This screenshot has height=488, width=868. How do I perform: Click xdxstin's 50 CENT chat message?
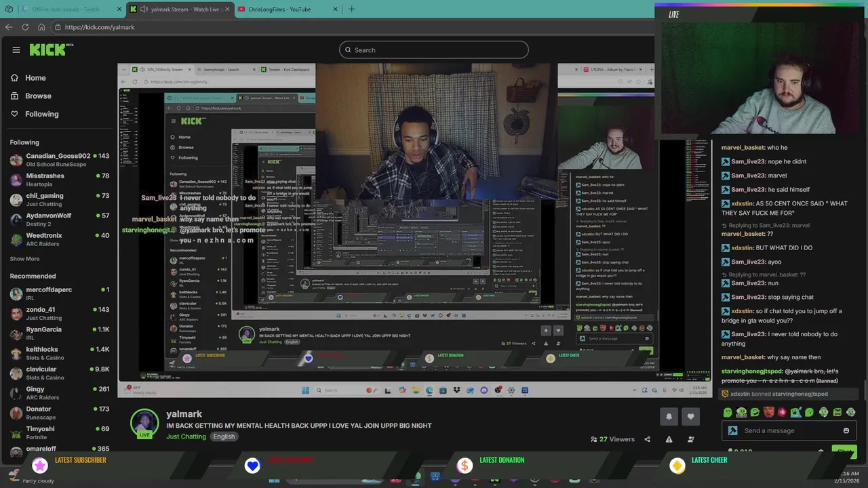point(785,208)
